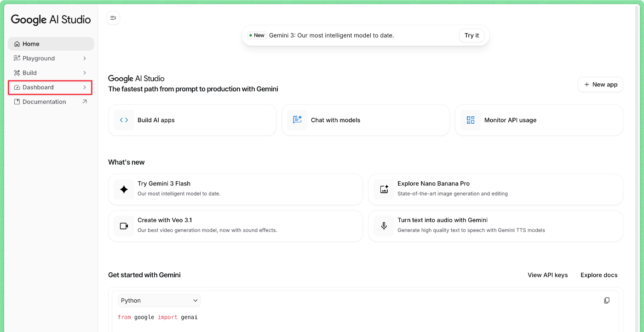The height and width of the screenshot is (332, 644).
Task: Click the Gemini sparkle icon next to Try Gemini 3 Flash
Action: tap(124, 189)
